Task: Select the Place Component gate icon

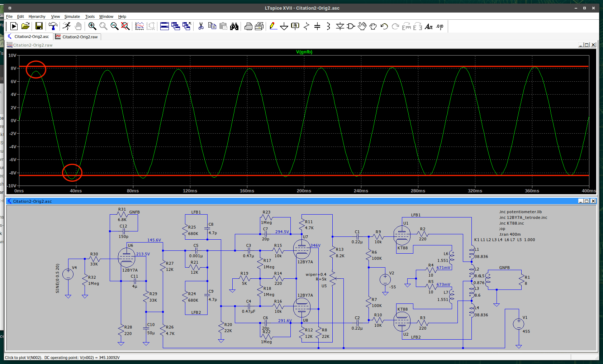Action: pyautogui.click(x=351, y=26)
